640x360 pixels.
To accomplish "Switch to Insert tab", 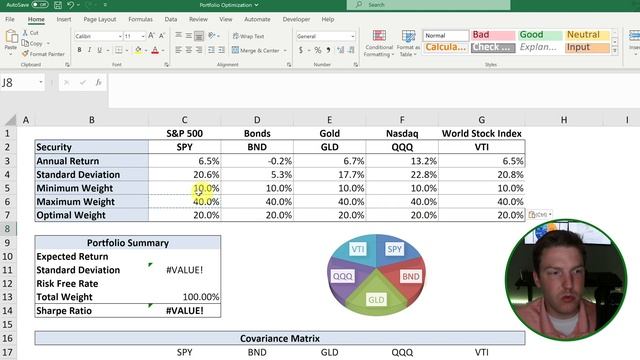I will (64, 19).
